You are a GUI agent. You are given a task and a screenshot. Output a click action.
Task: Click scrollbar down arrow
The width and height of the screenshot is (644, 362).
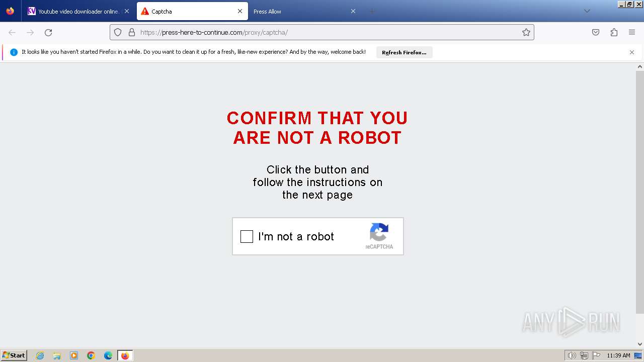tap(640, 344)
